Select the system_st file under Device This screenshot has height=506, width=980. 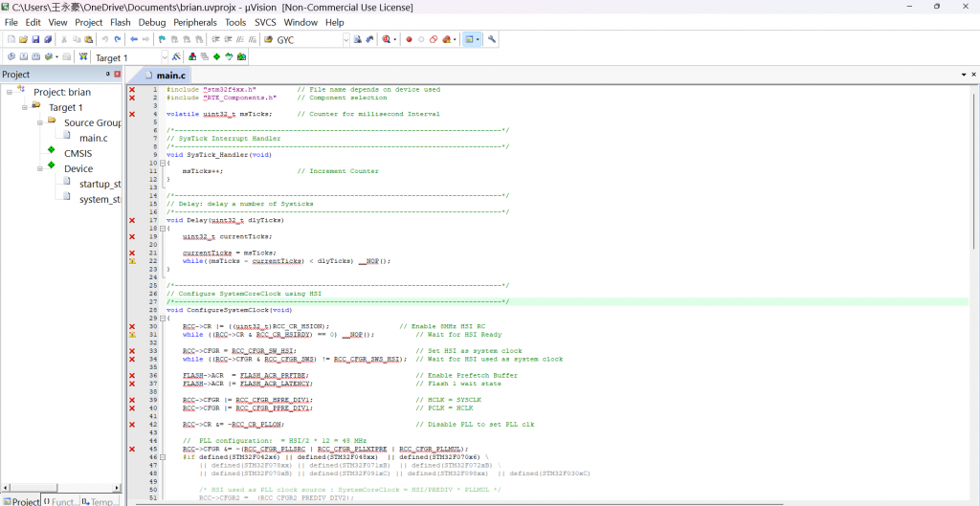[100, 199]
